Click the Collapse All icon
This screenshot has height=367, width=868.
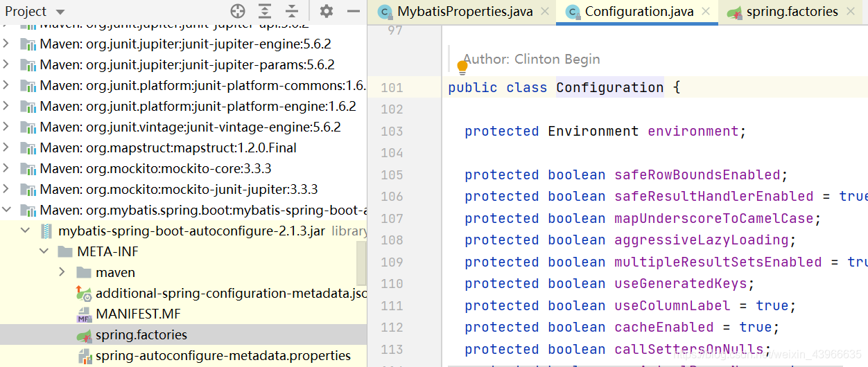coord(292,11)
